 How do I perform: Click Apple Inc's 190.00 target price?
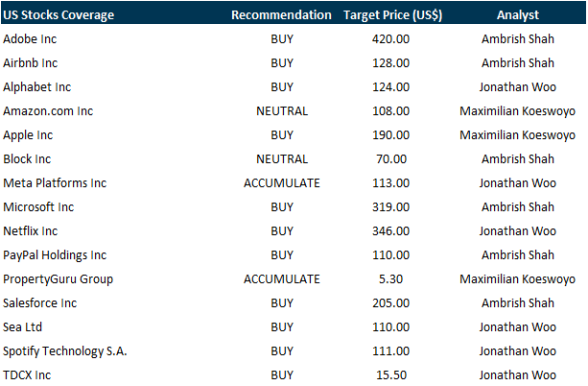(390, 135)
